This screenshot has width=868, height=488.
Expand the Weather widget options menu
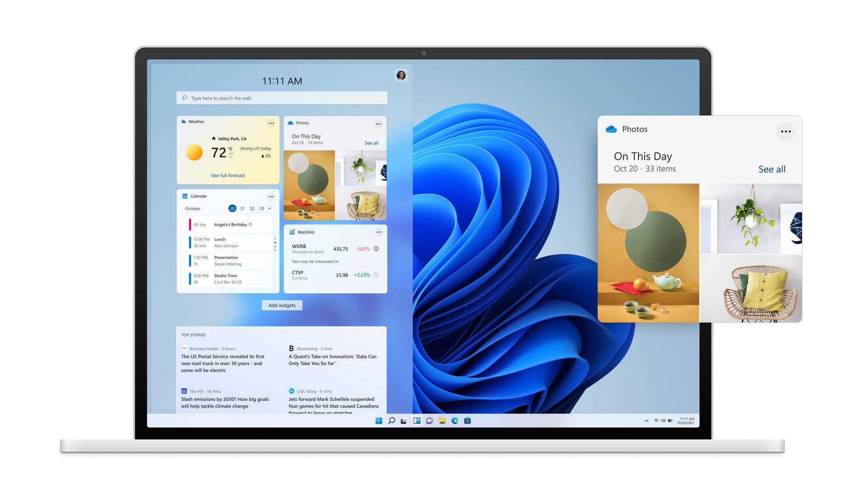pyautogui.click(x=271, y=122)
